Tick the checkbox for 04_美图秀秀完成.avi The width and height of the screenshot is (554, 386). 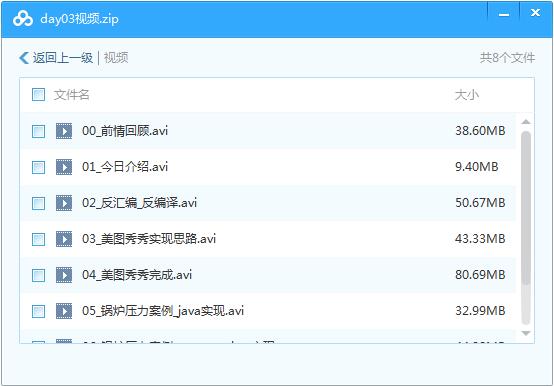coord(39,275)
